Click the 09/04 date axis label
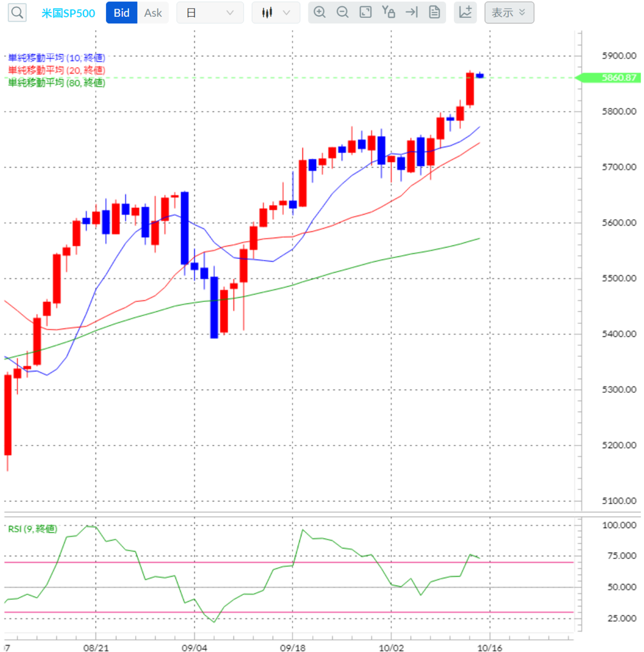This screenshot has width=644, height=652. [x=194, y=648]
